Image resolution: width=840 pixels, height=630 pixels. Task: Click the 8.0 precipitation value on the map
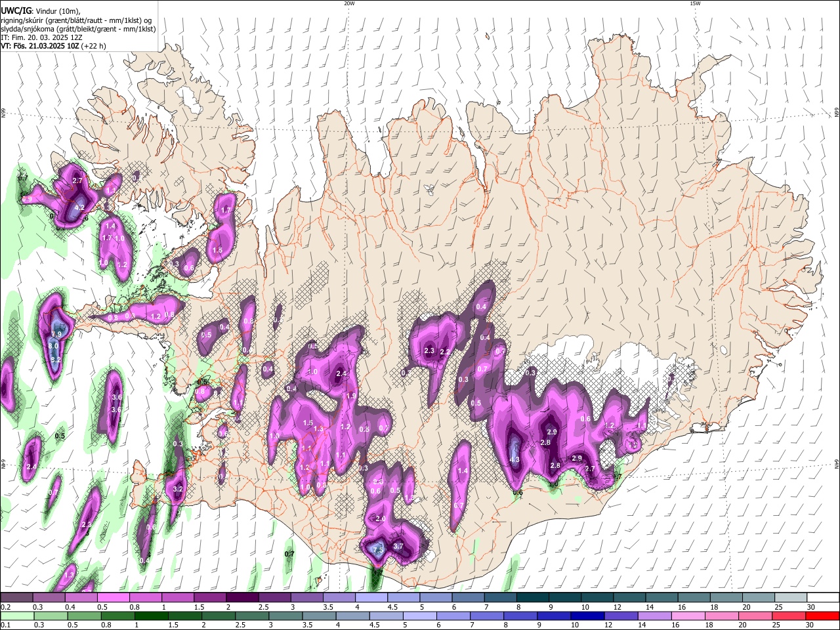click(53, 346)
